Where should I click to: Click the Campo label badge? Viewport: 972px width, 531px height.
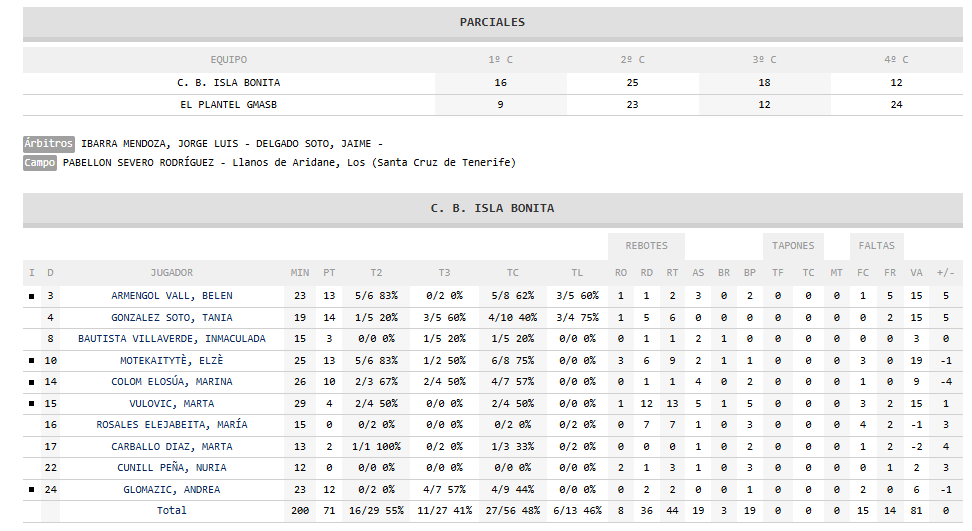click(40, 162)
